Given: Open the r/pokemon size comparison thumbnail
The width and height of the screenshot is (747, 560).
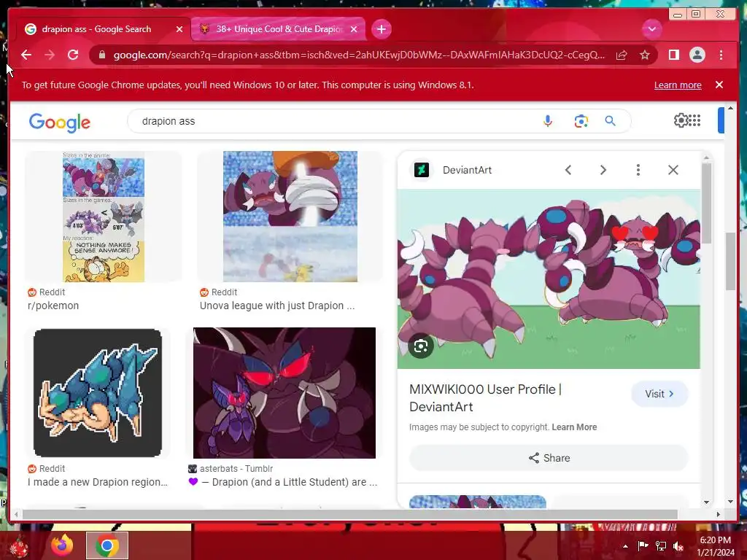Looking at the screenshot, I should coord(104,217).
